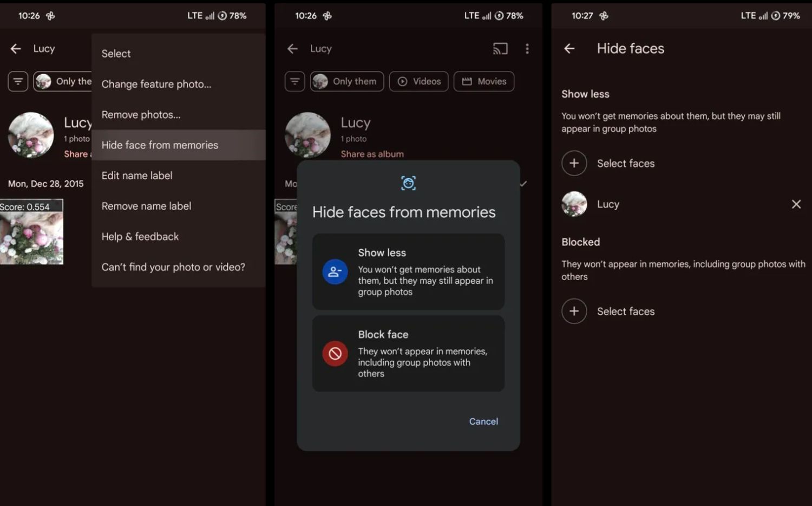
Task: Open Help & feedback menu item
Action: pos(140,237)
